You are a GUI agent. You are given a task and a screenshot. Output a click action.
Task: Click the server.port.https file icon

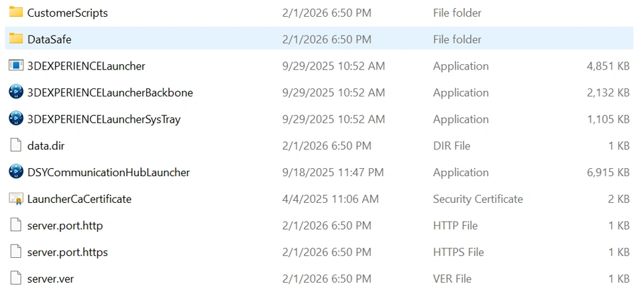(16, 252)
